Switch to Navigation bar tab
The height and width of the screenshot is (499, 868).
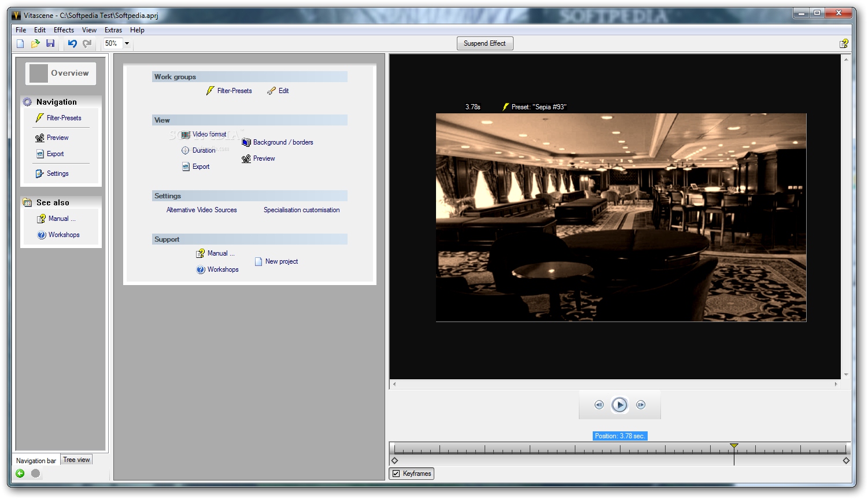(36, 461)
